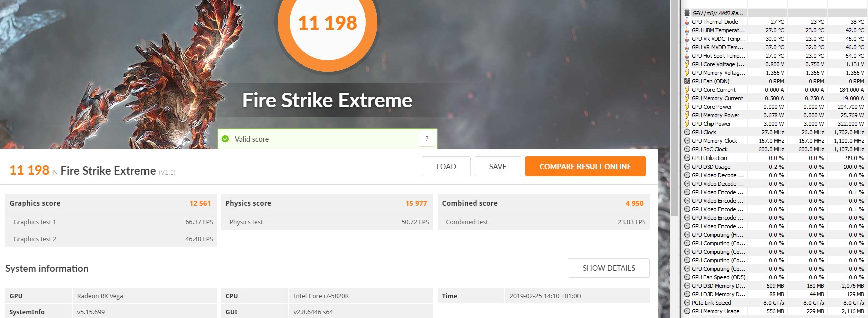Viewport: 868px width, 318px height.
Task: Click the Graphics score 12 561 value
Action: 200,203
